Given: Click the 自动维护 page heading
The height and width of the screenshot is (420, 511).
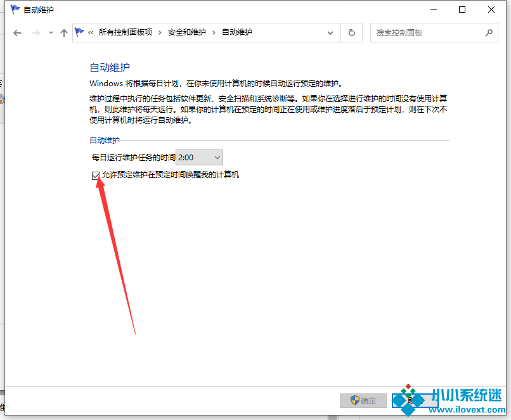Looking at the screenshot, I should click(110, 67).
